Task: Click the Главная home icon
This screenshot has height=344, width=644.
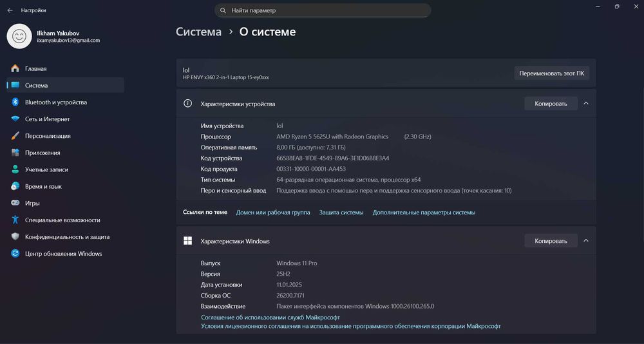Action: (x=15, y=69)
